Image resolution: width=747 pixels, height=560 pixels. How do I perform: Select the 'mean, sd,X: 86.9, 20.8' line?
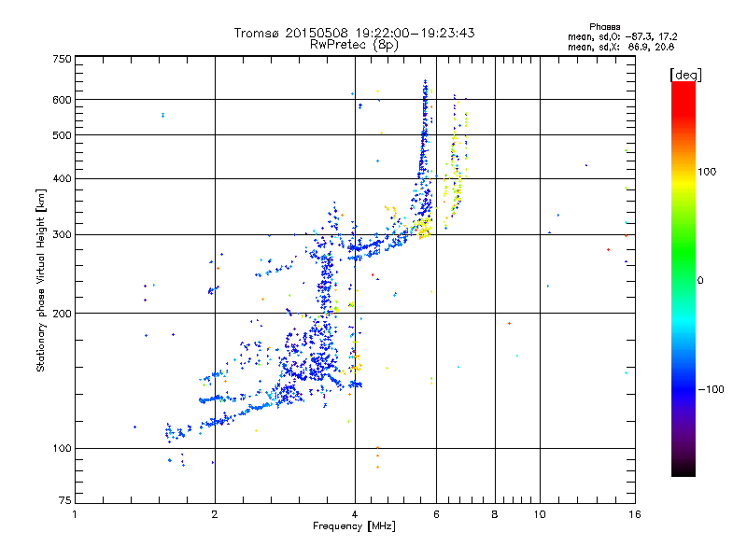click(x=621, y=47)
